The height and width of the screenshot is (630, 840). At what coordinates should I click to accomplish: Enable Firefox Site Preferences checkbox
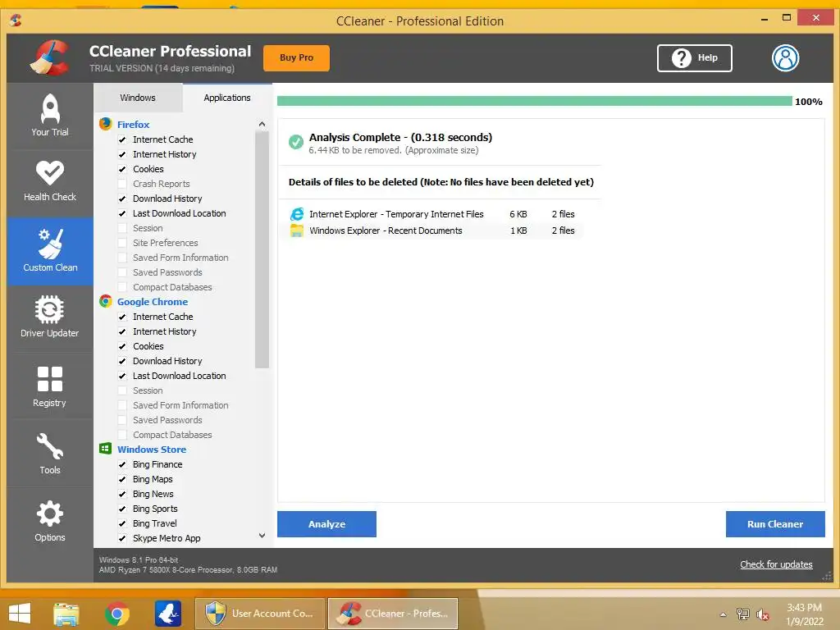click(x=122, y=243)
